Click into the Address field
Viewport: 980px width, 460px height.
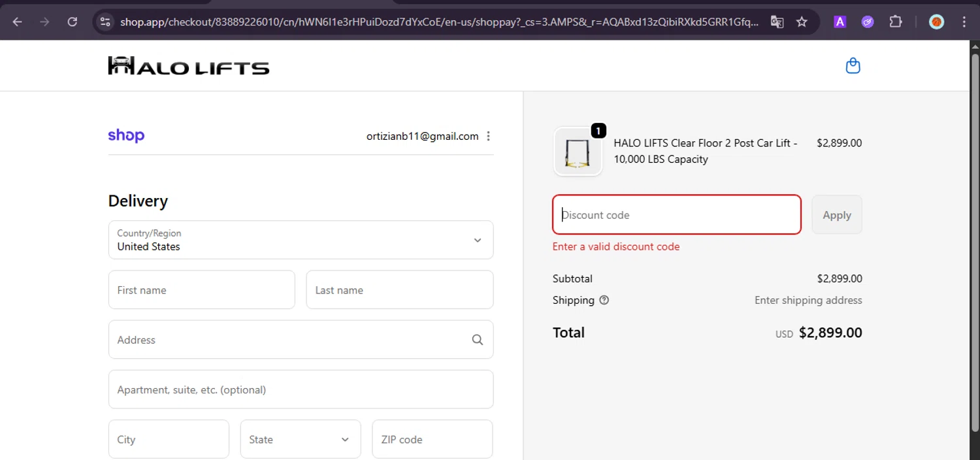[x=301, y=339]
